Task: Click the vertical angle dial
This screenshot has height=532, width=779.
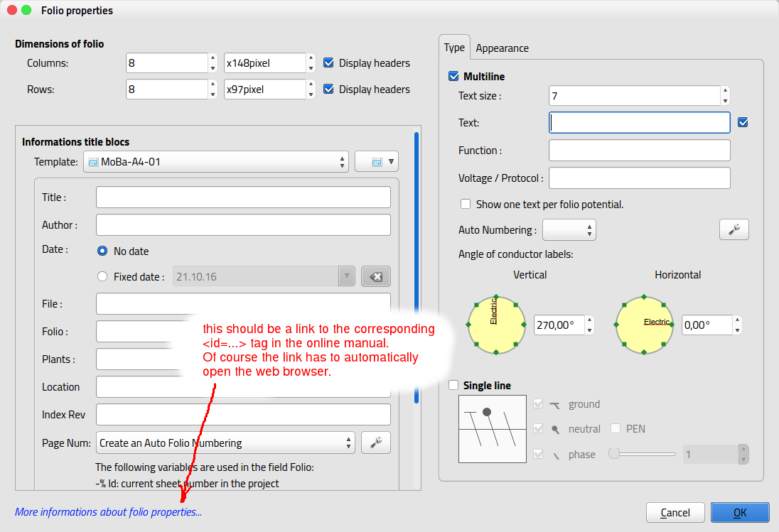Action: 496,325
